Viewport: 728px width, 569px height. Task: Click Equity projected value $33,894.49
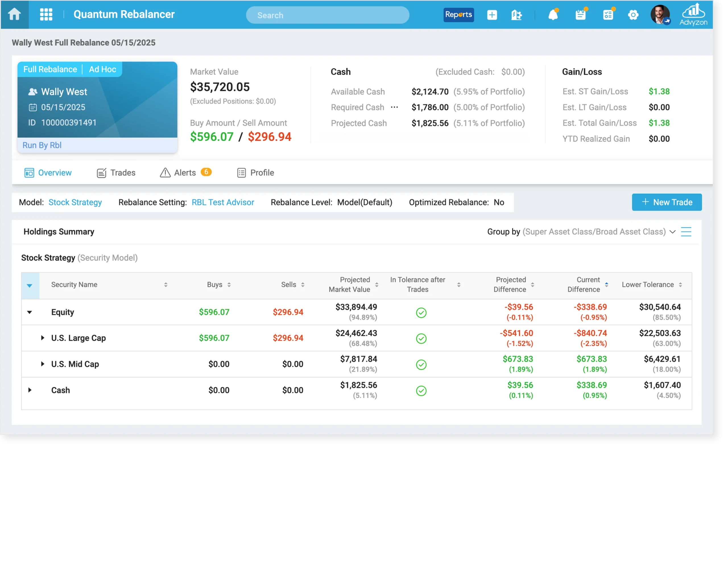(356, 307)
